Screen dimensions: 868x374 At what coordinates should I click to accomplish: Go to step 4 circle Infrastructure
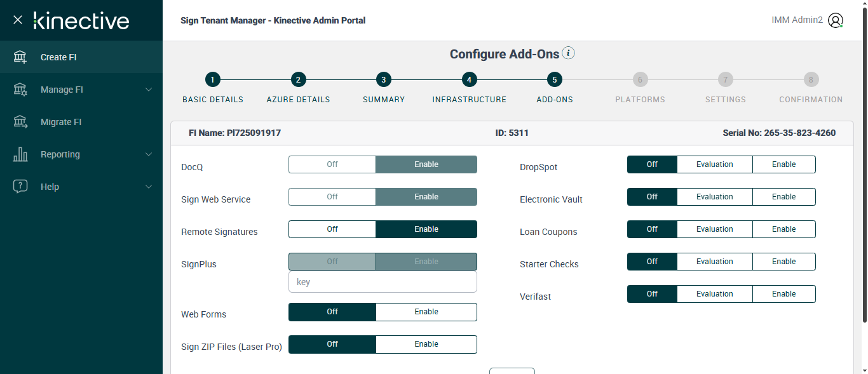pyautogui.click(x=469, y=79)
